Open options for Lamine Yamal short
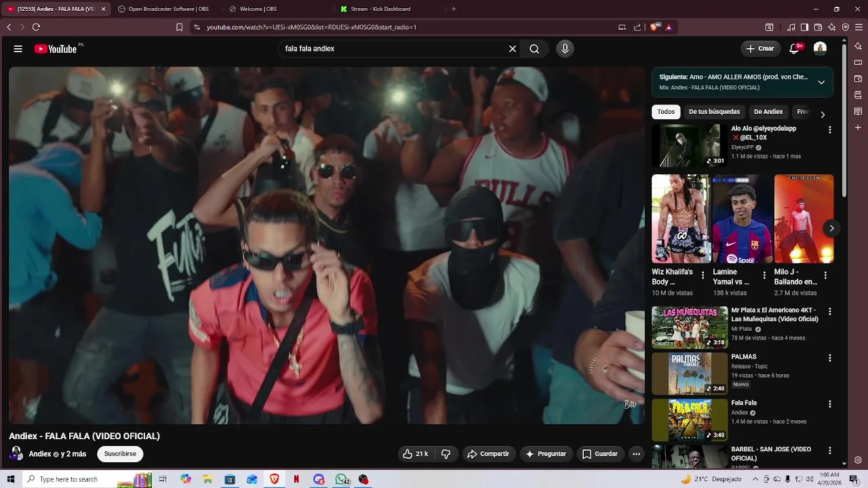Screen dimensions: 868x488 [764, 275]
